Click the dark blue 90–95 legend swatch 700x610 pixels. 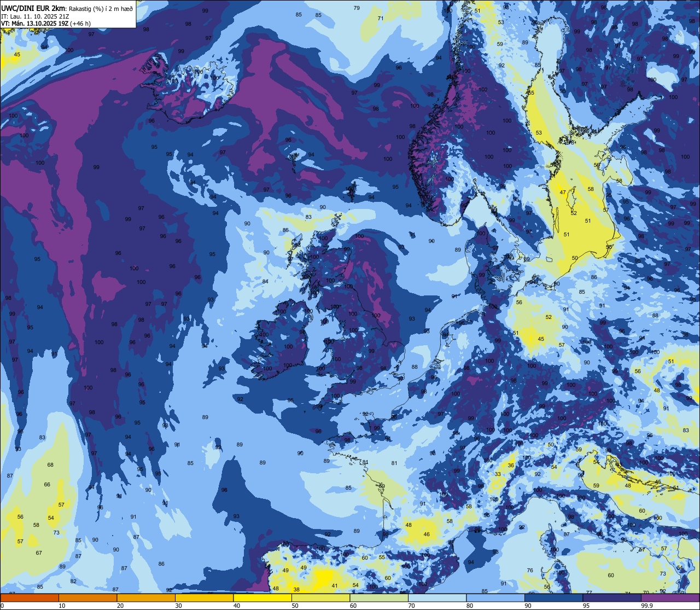tap(553, 597)
